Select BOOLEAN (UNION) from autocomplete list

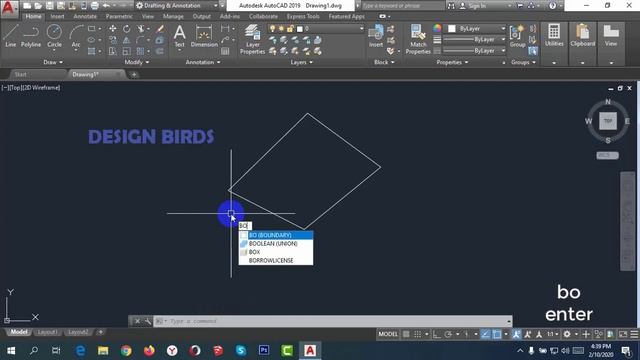[x=276, y=244]
